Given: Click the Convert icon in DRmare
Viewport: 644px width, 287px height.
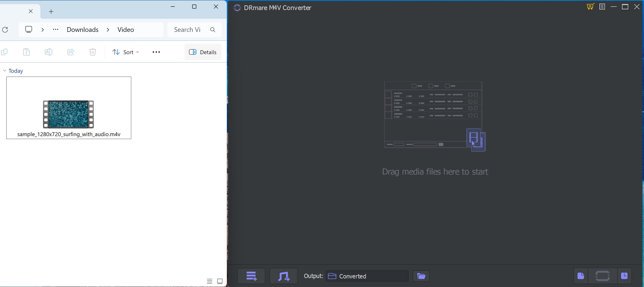Looking at the screenshot, I should click(602, 276).
